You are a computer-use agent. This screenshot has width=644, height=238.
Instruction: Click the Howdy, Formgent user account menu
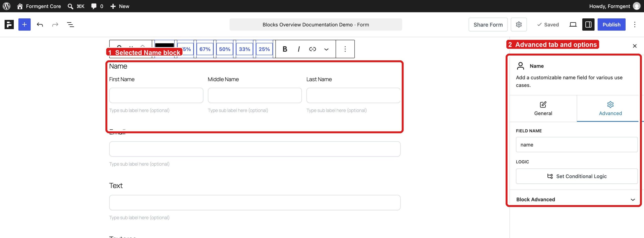pyautogui.click(x=614, y=6)
